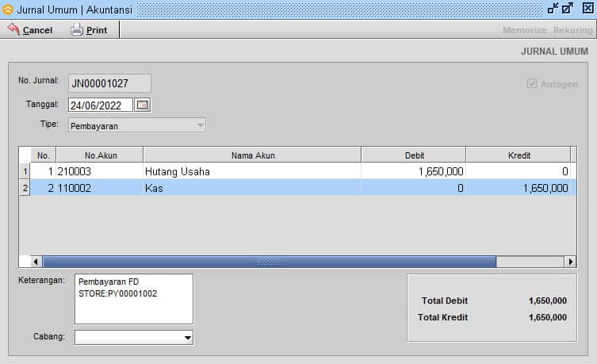Viewport: 597px width, 364px height.
Task: Select row 2 header in journal table
Action: click(x=24, y=188)
